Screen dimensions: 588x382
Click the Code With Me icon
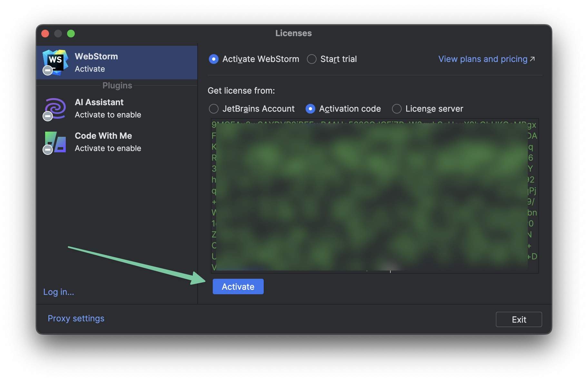55,142
